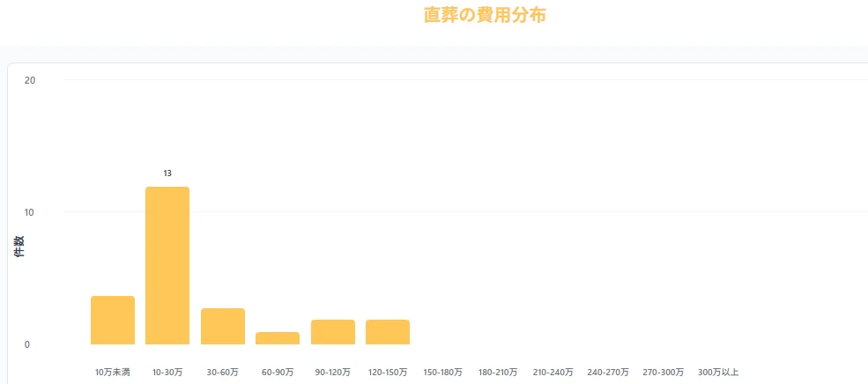Click the chart title 直葬の費用分布
Image resolution: width=868 pixels, height=384 pixels.
click(485, 16)
